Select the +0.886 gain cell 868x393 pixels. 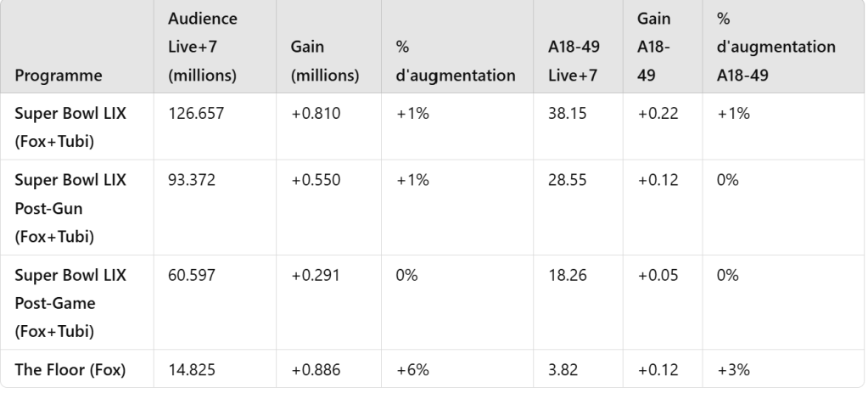pyautogui.click(x=316, y=368)
